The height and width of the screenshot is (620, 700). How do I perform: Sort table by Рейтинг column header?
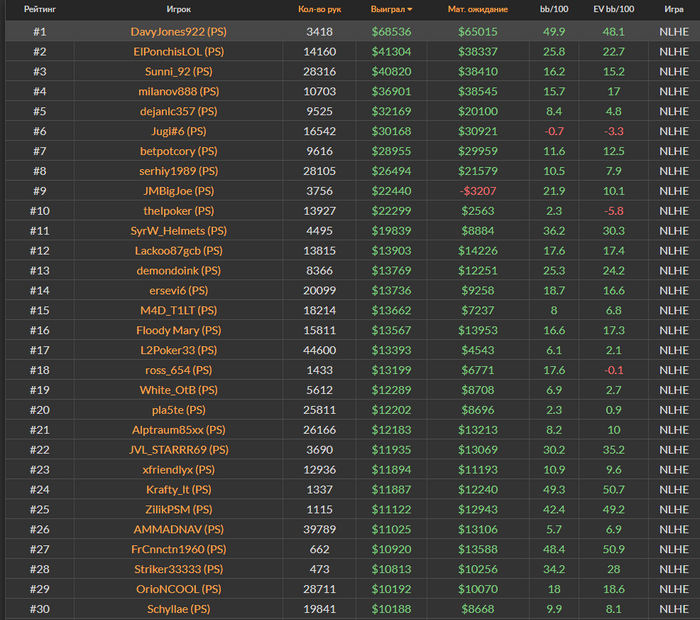[x=39, y=9]
